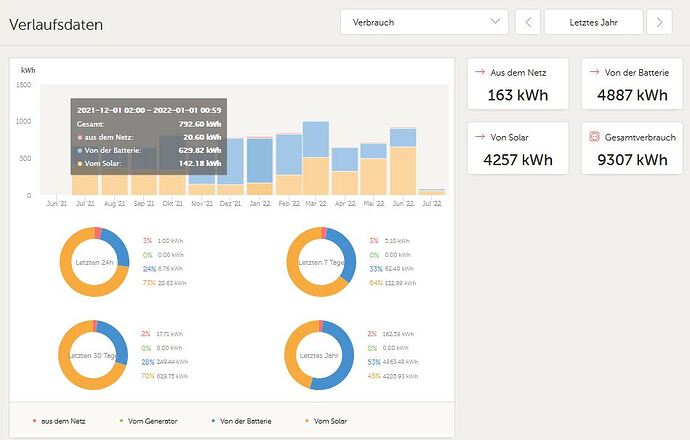The width and height of the screenshot is (690, 440).
Task: Click the 142.18 kWh Vom Solar tooltip value
Action: tap(200, 163)
